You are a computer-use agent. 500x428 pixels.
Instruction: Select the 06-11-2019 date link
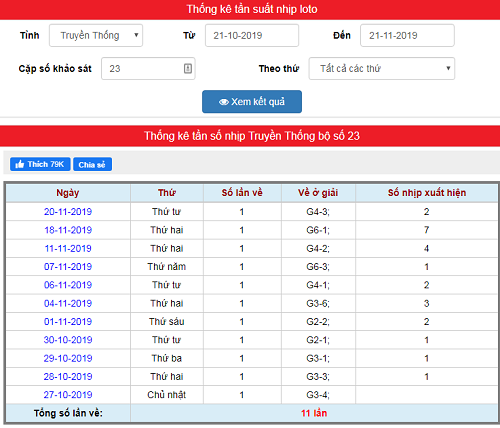pyautogui.click(x=68, y=285)
